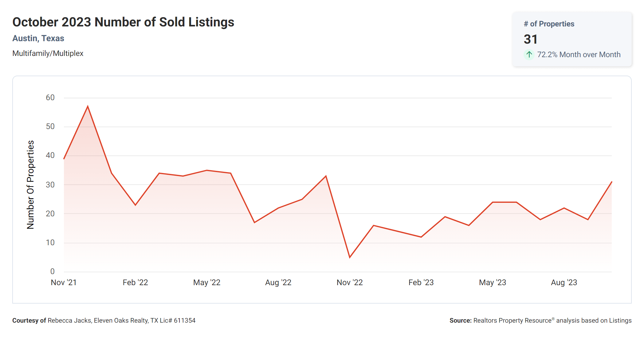Click the "Feb '22" x-axis label
The height and width of the screenshot is (338, 644).
coord(135,282)
